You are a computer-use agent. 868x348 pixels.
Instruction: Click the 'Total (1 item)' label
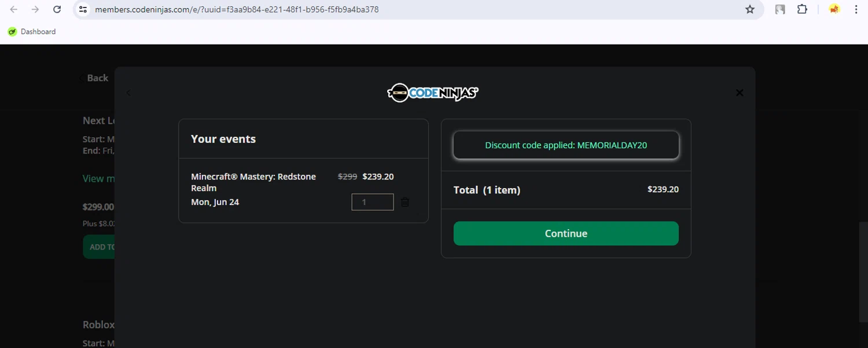click(487, 190)
